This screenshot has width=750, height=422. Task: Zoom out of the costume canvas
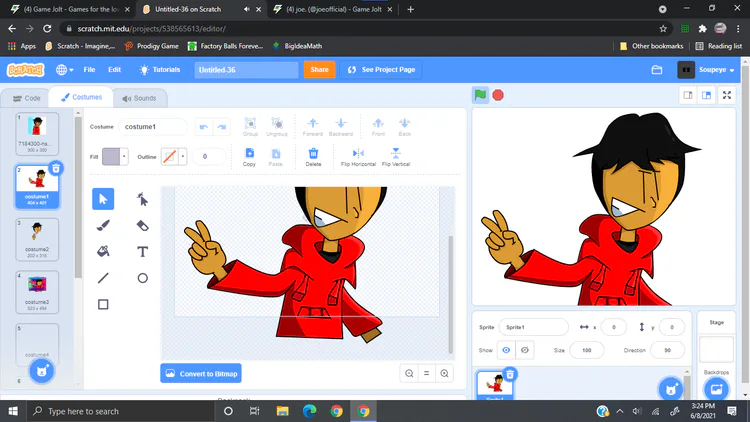click(x=409, y=374)
